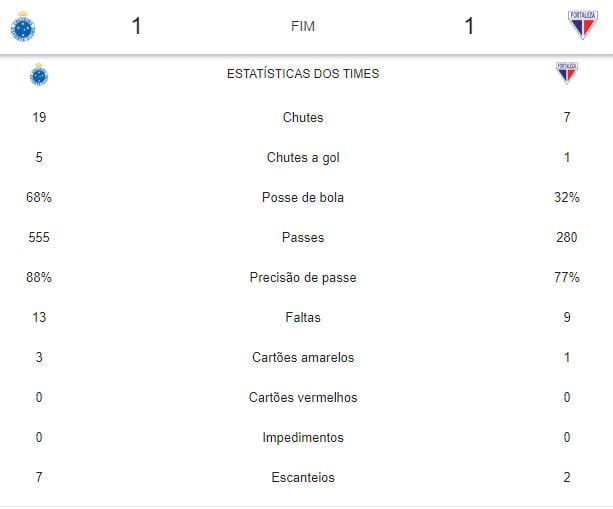Open the Estatísticas dos Times heading
This screenshot has width=613, height=509.
tap(303, 74)
